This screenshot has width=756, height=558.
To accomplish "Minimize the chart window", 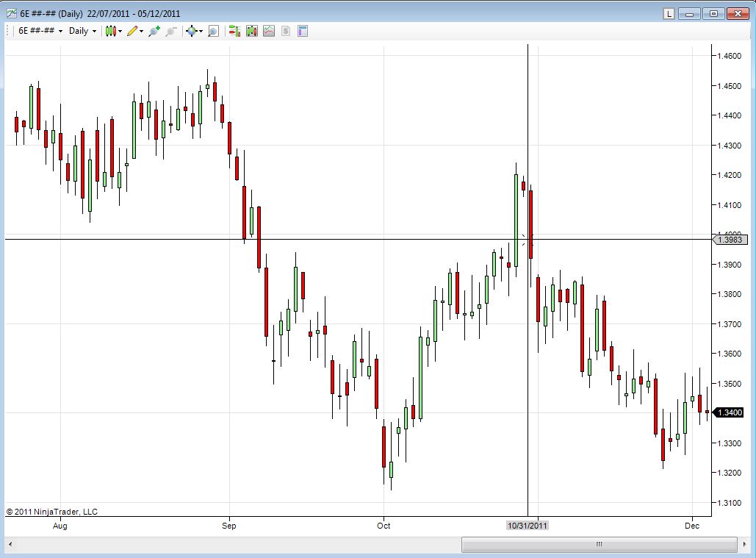I will coord(689,13).
